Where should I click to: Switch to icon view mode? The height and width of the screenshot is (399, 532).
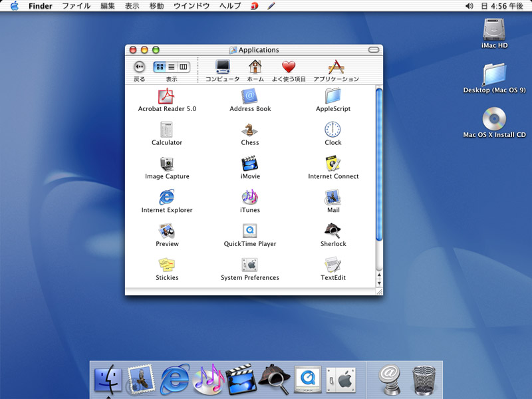coord(160,66)
